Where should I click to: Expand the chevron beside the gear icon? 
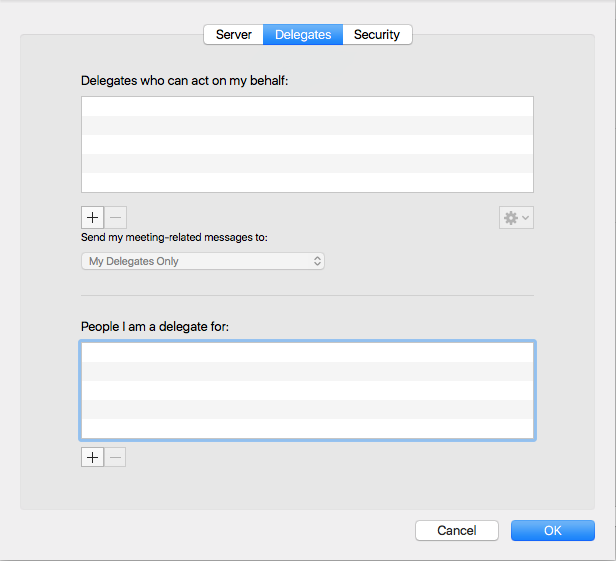click(526, 218)
